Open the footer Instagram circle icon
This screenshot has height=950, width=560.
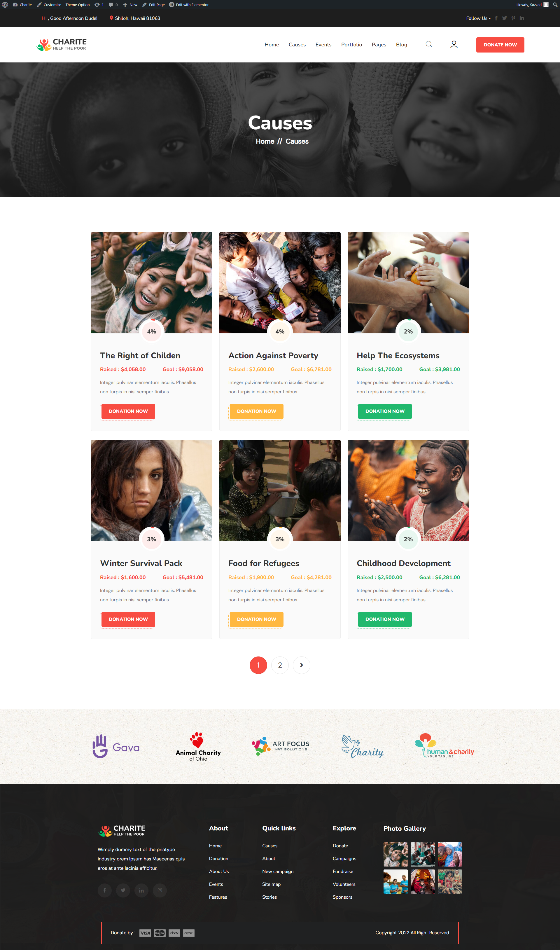click(x=160, y=890)
